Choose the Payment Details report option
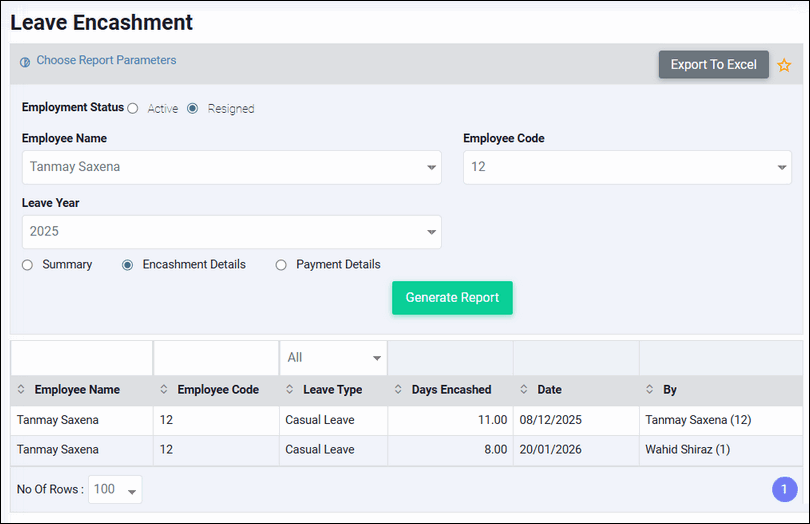 281,265
